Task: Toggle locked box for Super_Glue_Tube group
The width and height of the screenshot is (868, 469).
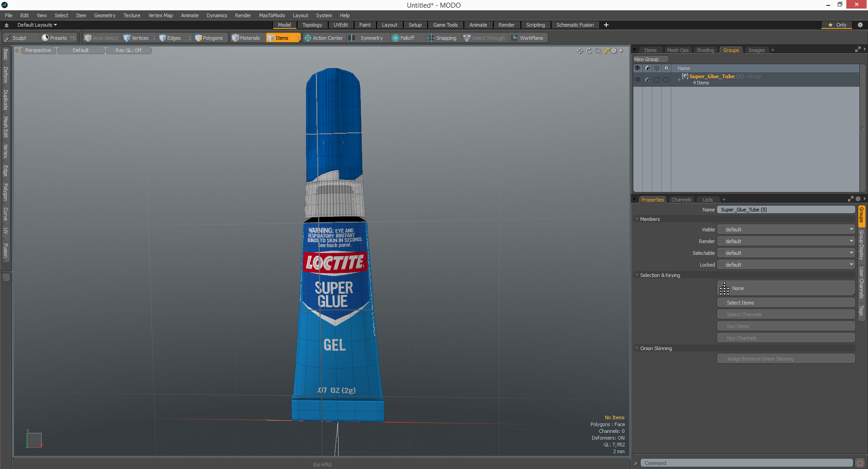Action: pyautogui.click(x=666, y=80)
